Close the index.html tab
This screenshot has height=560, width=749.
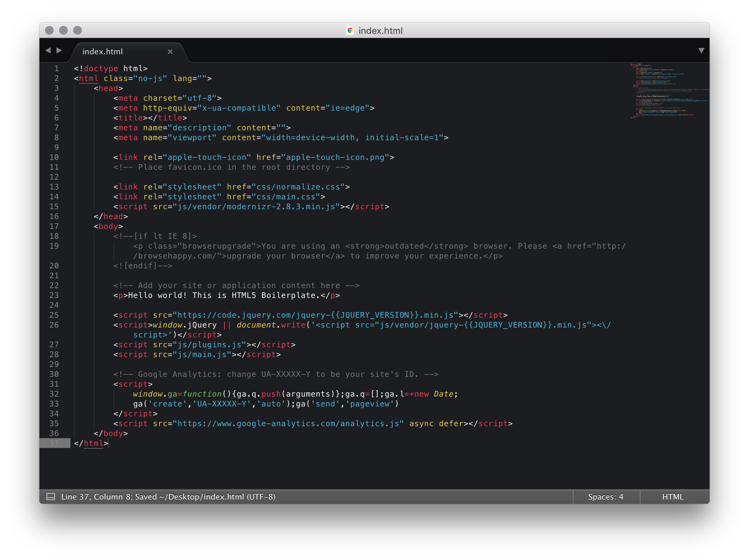click(170, 52)
